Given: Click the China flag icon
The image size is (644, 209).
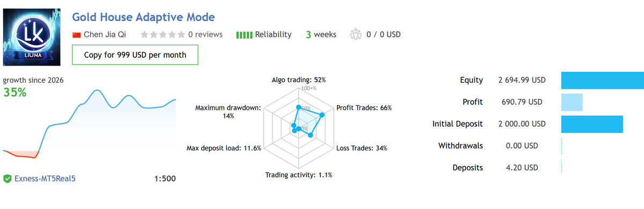Looking at the screenshot, I should point(77,34).
